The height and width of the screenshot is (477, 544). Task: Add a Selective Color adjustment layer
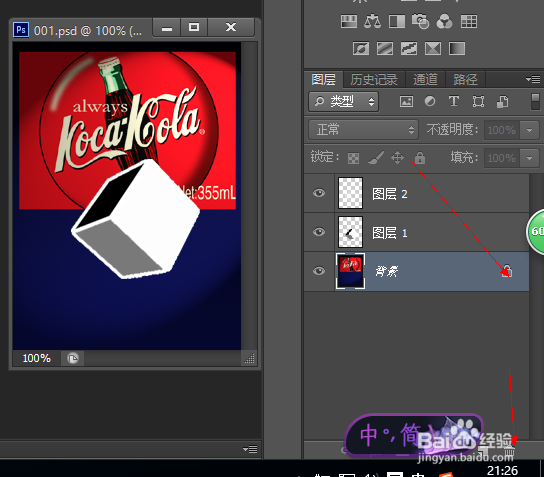433,48
